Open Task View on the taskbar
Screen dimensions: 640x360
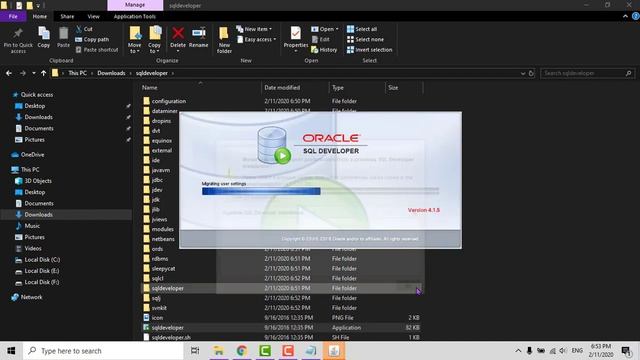coord(195,351)
